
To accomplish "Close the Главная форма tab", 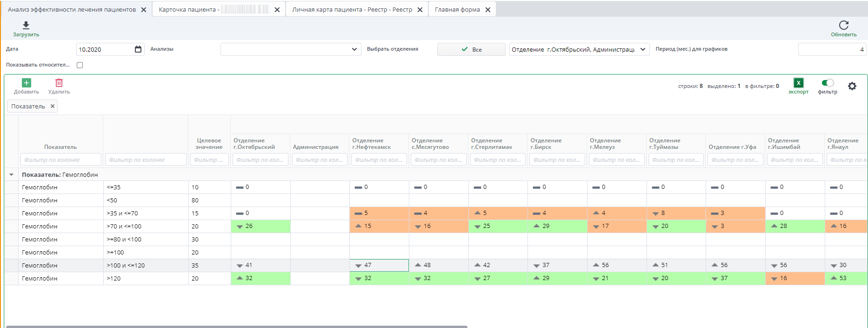I will point(487,10).
